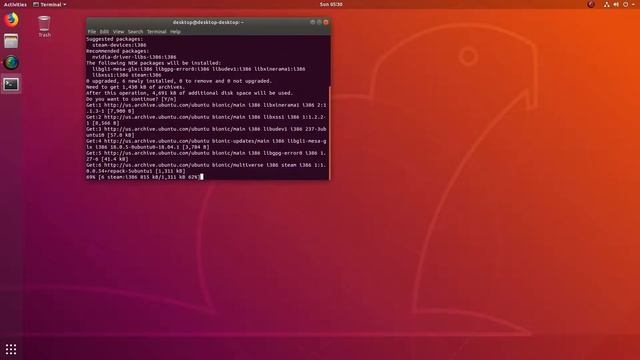Open the volume icon in top bar

point(616,4)
